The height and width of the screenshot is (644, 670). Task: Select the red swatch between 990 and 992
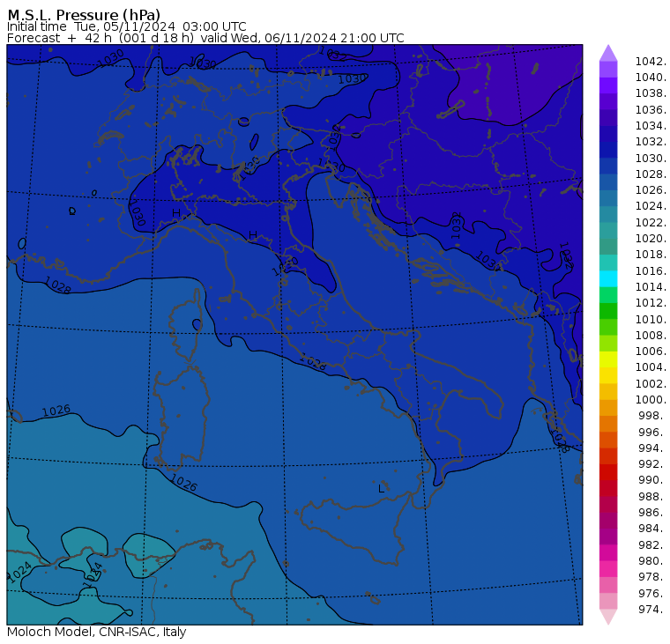click(x=608, y=472)
